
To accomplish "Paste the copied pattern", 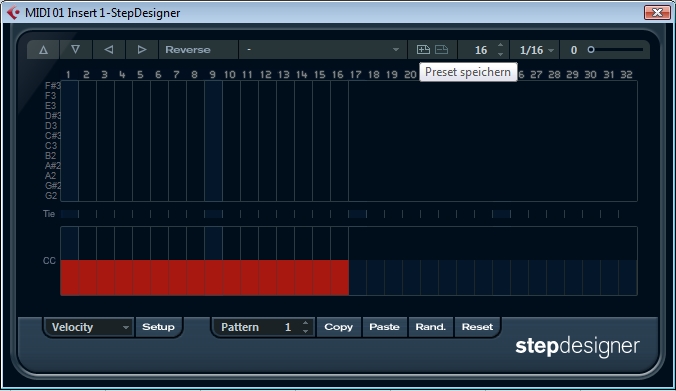I will (384, 327).
